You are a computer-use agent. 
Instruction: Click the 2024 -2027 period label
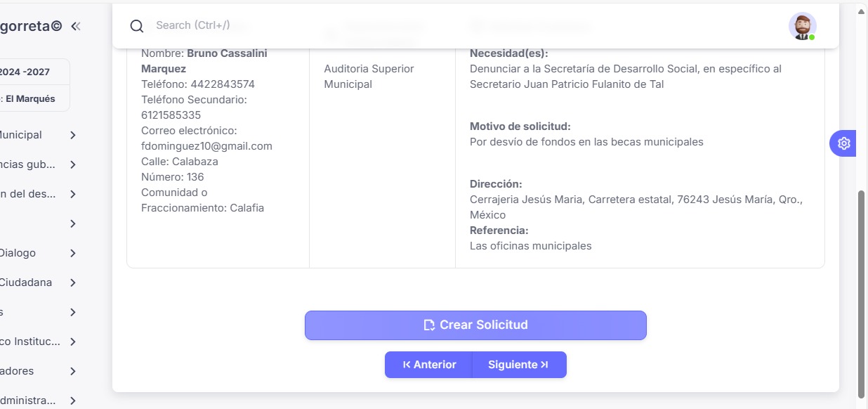click(25, 72)
